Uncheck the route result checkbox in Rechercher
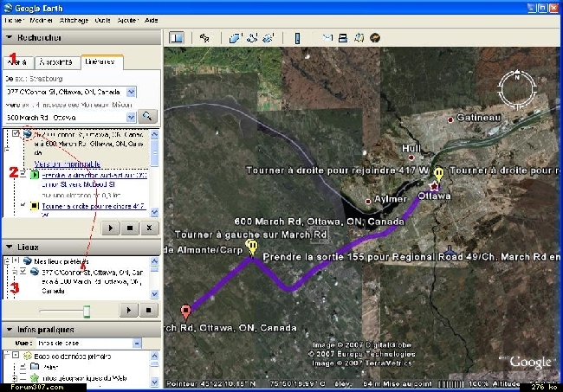The width and height of the screenshot is (563, 392). click(x=16, y=133)
